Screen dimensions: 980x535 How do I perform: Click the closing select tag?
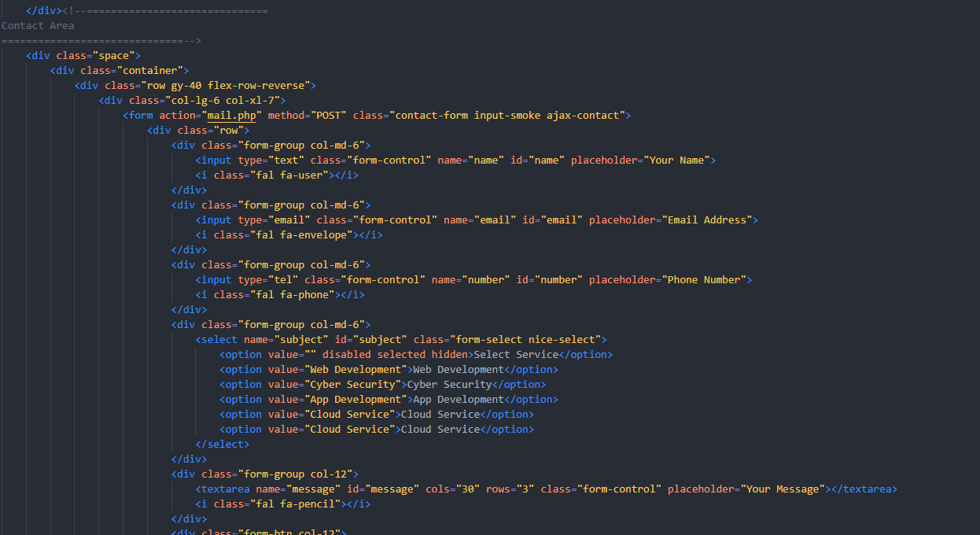point(223,445)
